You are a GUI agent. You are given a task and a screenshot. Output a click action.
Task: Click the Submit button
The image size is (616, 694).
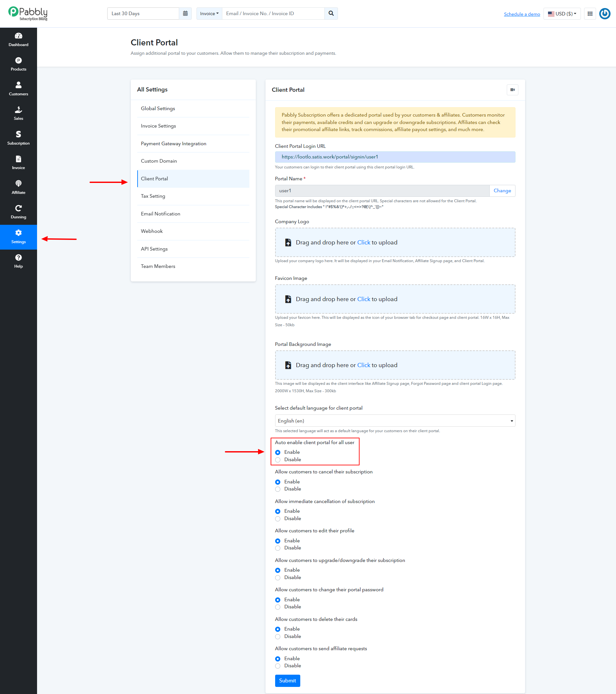pyautogui.click(x=287, y=681)
